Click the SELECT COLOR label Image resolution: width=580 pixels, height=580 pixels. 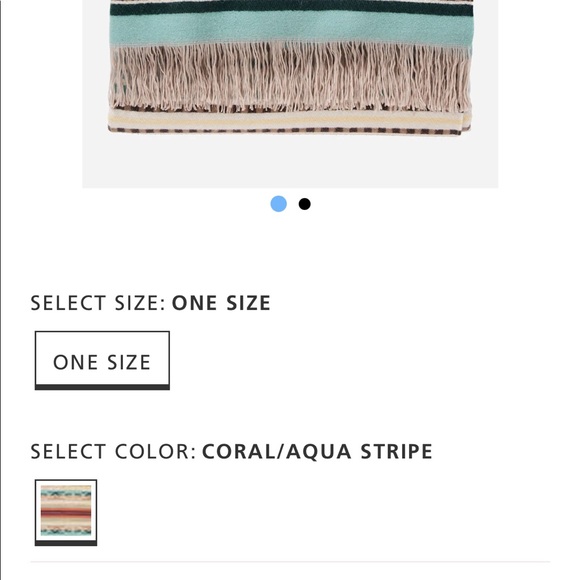point(113,452)
